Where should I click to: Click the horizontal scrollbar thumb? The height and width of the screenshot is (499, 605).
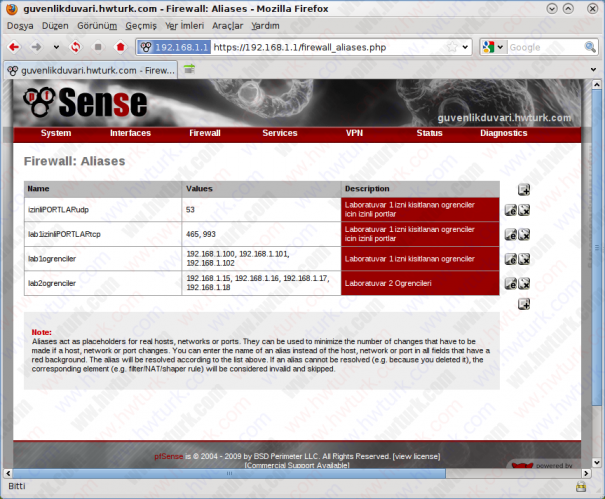click(x=229, y=473)
